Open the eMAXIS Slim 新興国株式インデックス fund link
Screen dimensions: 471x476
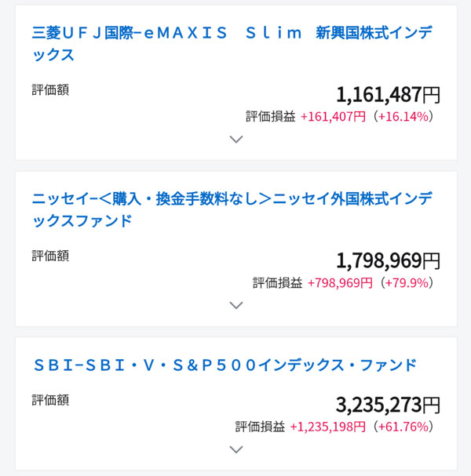click(232, 43)
